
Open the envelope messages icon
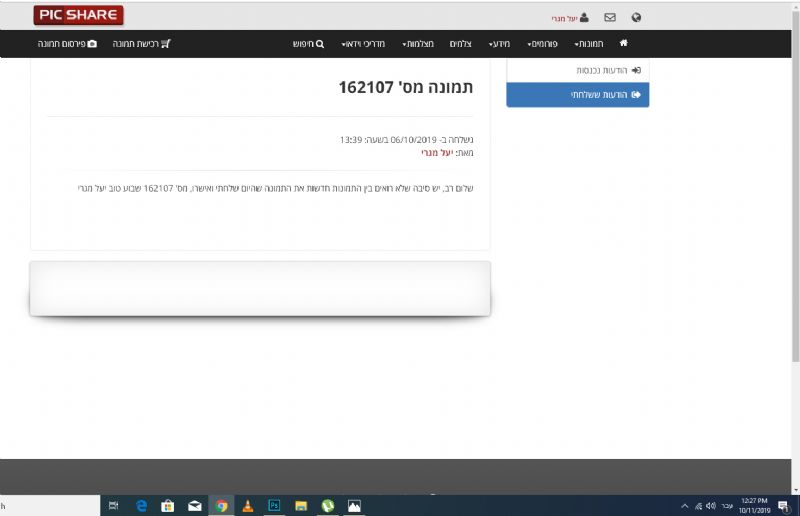point(610,17)
